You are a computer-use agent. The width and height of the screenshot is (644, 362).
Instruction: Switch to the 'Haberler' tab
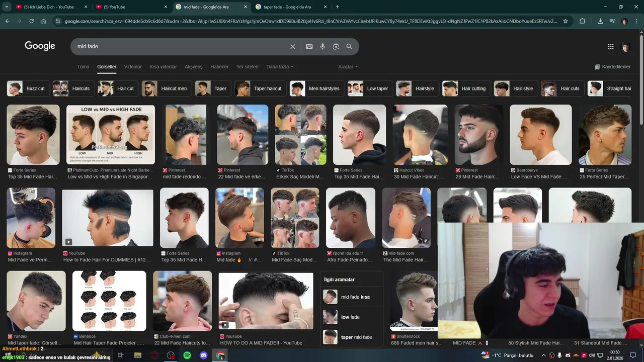(x=219, y=67)
